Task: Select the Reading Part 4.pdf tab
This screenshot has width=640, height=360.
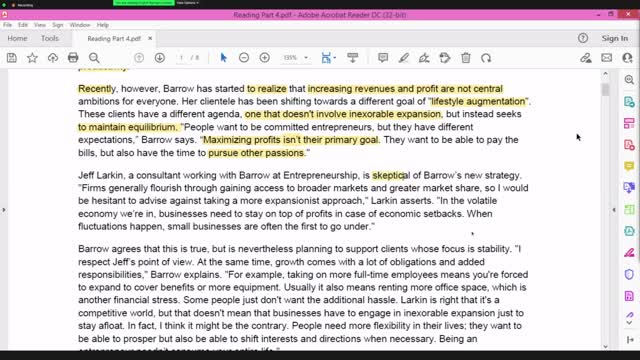Action: coord(114,38)
